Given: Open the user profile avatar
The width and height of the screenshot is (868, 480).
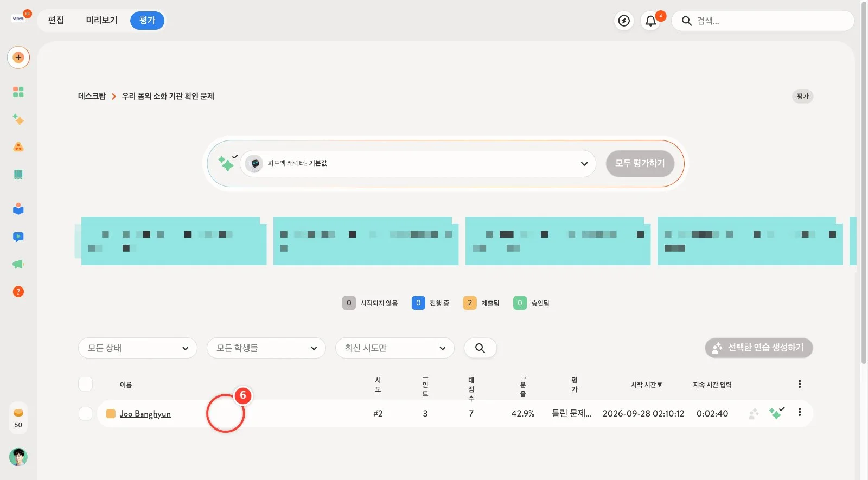Looking at the screenshot, I should point(18,457).
